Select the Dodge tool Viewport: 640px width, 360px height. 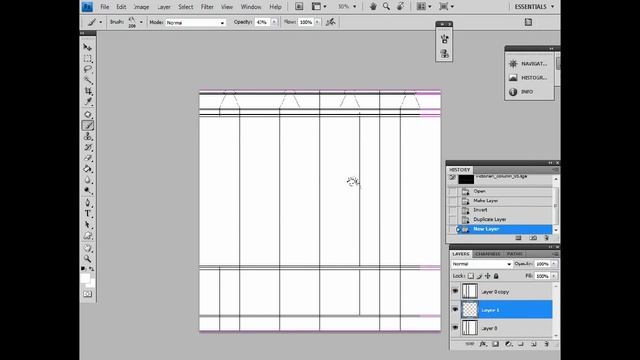point(87,190)
